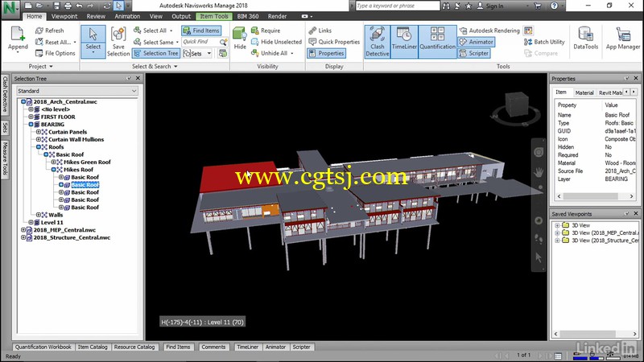Expand the Curtain Panels node
Viewport: 644px width, 362px height.
click(x=38, y=132)
